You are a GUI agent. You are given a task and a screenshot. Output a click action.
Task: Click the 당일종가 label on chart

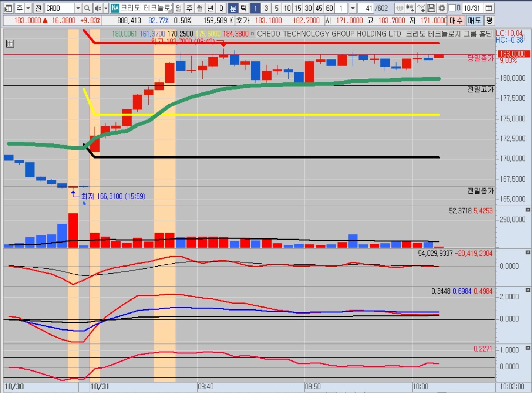pos(480,58)
